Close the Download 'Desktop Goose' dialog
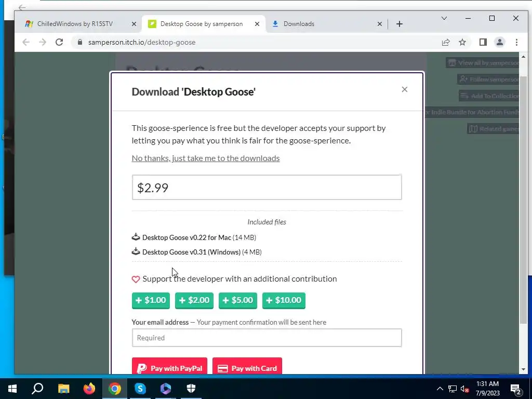Screen dimensions: 532x399 tap(404, 89)
